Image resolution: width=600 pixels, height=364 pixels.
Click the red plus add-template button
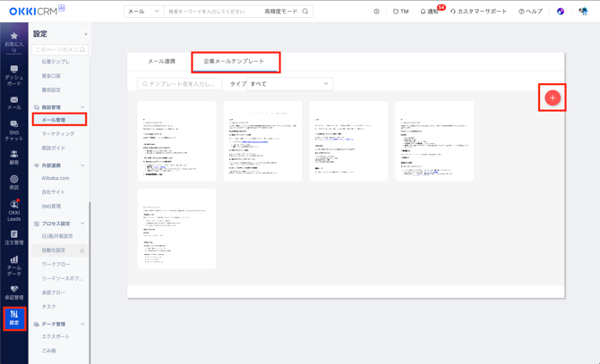coord(553,97)
